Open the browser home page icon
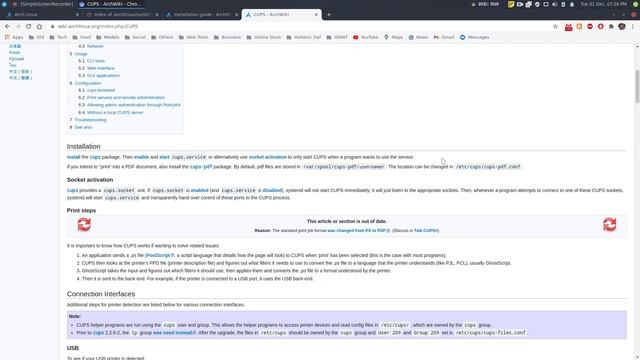640x360 pixels. [x=39, y=26]
